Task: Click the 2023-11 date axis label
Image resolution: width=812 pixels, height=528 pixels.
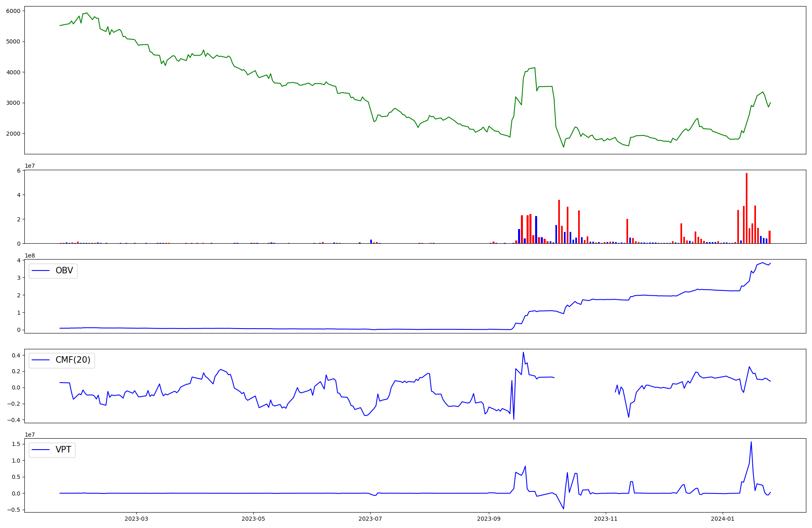Action: coord(606,519)
